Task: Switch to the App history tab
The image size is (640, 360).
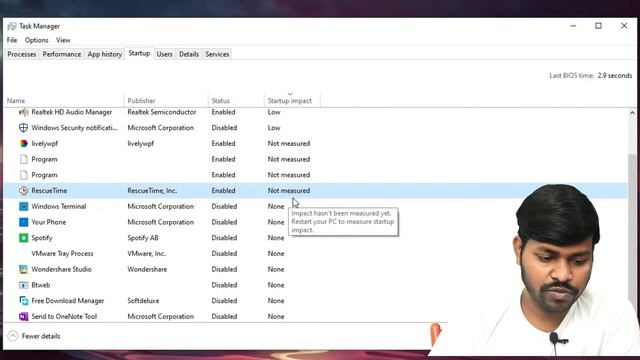Action: point(104,54)
